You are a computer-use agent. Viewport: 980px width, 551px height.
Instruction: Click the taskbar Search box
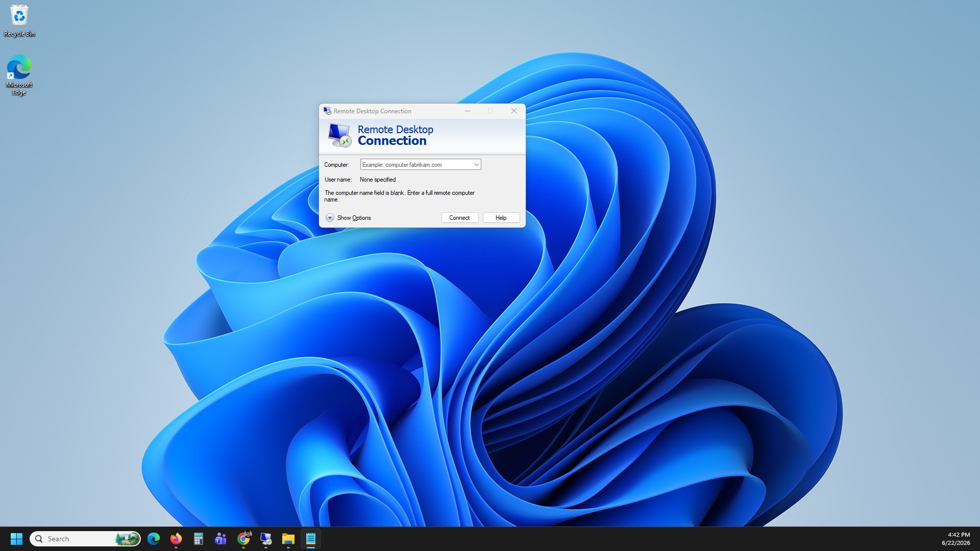(85, 539)
